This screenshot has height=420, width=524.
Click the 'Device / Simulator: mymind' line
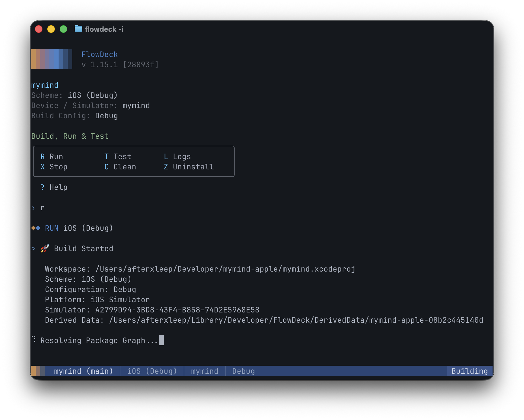(91, 106)
